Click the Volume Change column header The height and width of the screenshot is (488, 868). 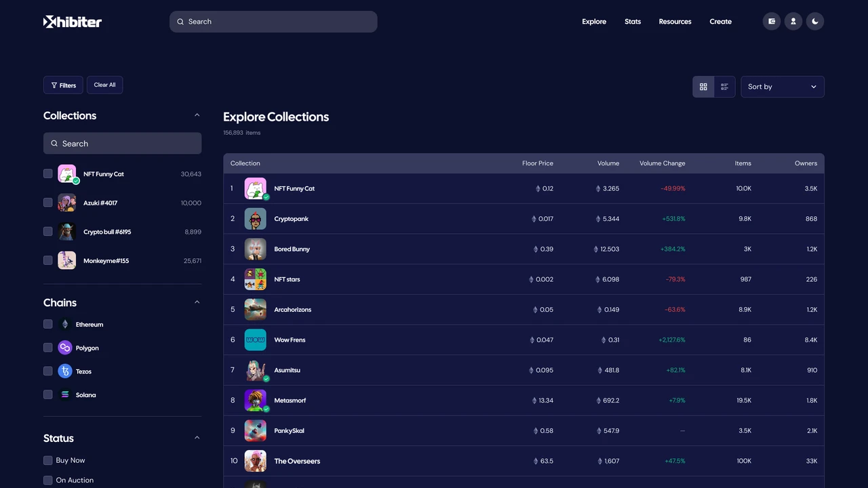663,163
